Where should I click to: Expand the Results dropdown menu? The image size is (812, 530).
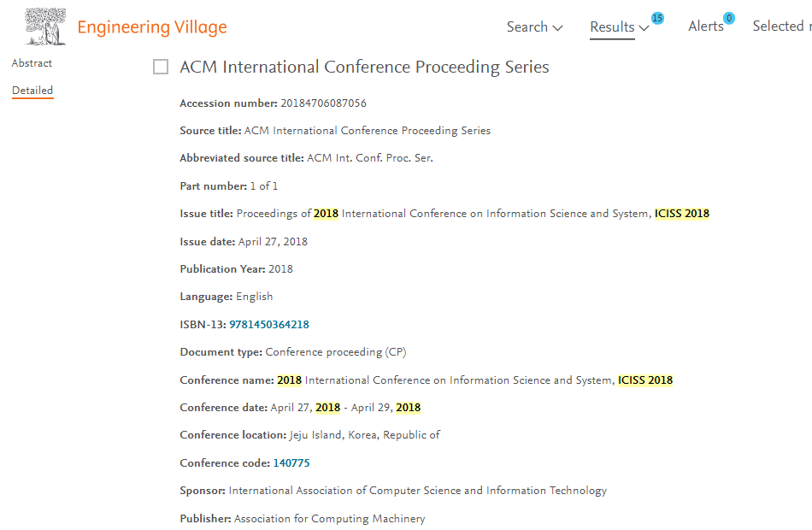[x=620, y=27]
